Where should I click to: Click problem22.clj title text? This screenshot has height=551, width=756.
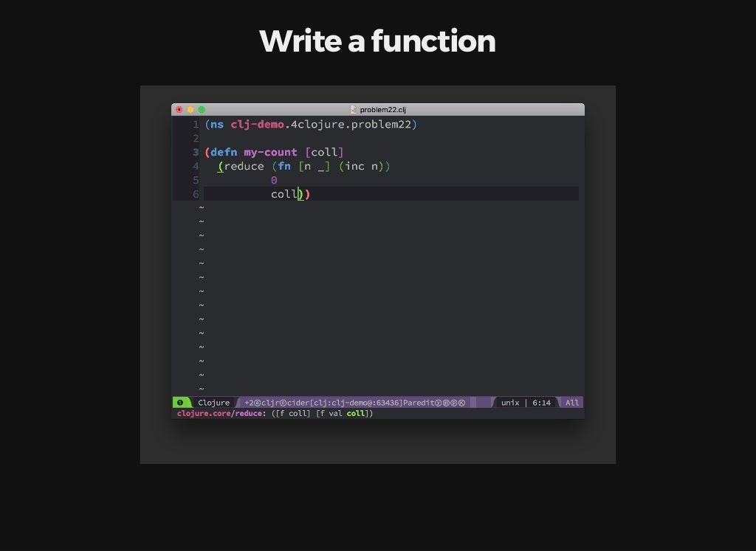coord(383,110)
